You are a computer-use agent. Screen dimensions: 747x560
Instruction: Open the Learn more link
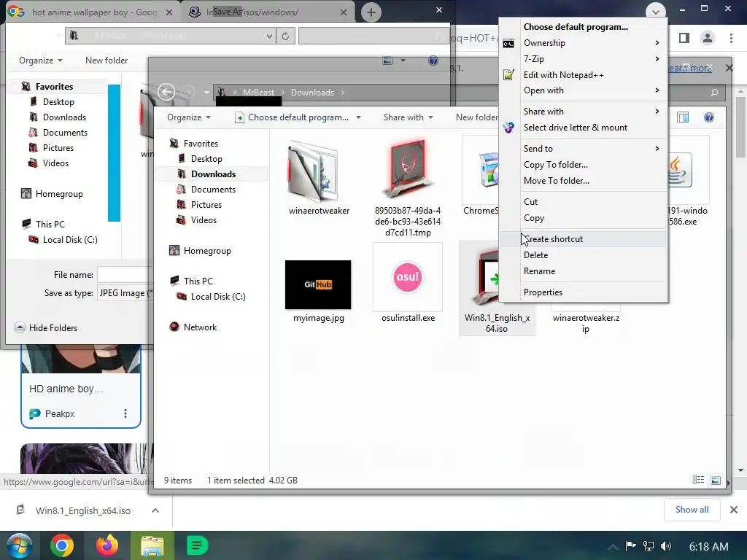(x=689, y=68)
